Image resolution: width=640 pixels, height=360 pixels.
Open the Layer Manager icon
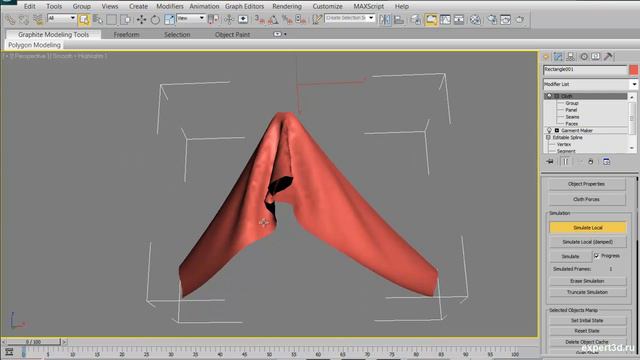(416, 19)
